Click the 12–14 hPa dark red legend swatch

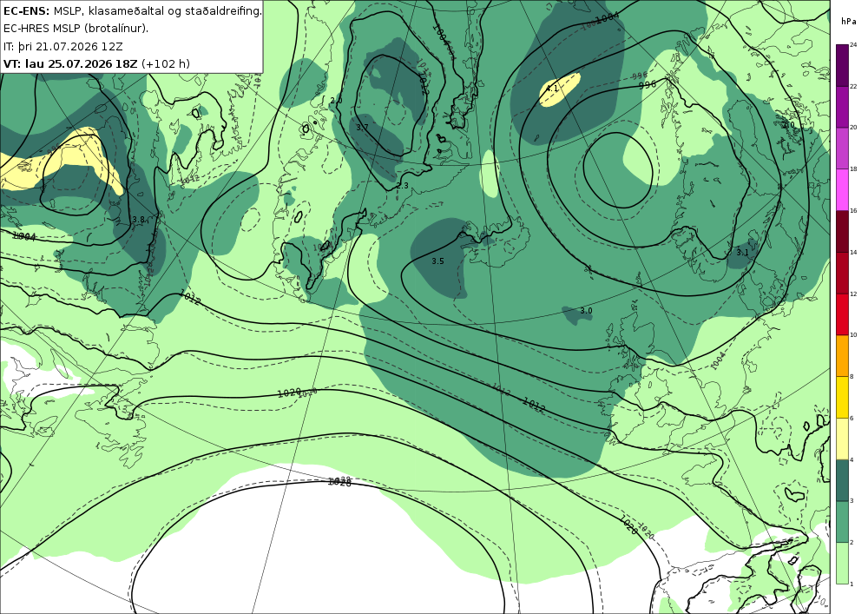pos(842,273)
